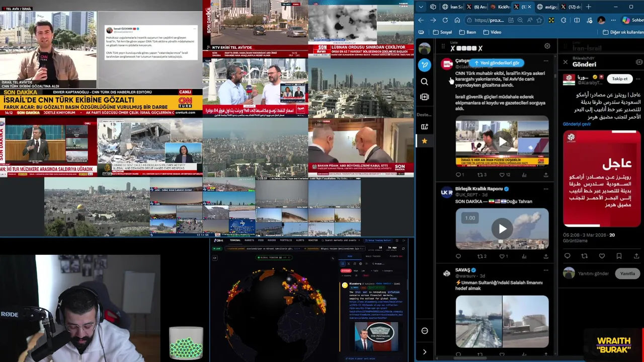
Task: Switch to the (6) Ana X browser tab
Action: [477, 7]
